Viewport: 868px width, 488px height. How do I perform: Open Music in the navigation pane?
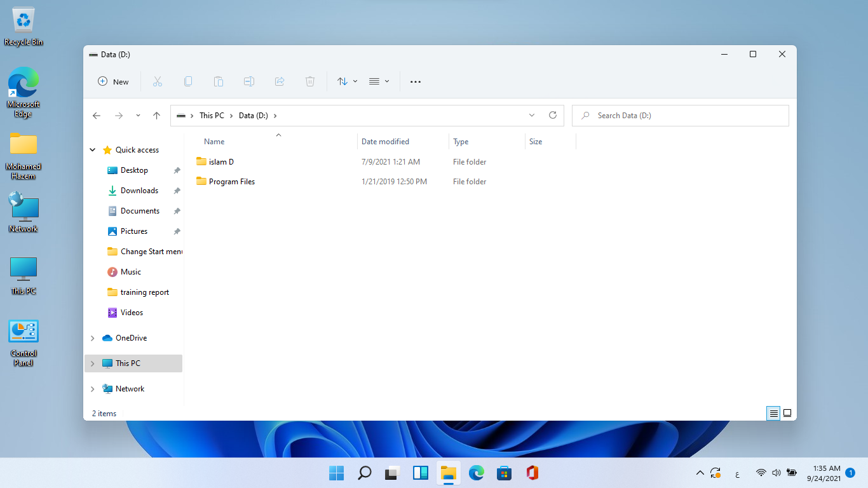131,272
